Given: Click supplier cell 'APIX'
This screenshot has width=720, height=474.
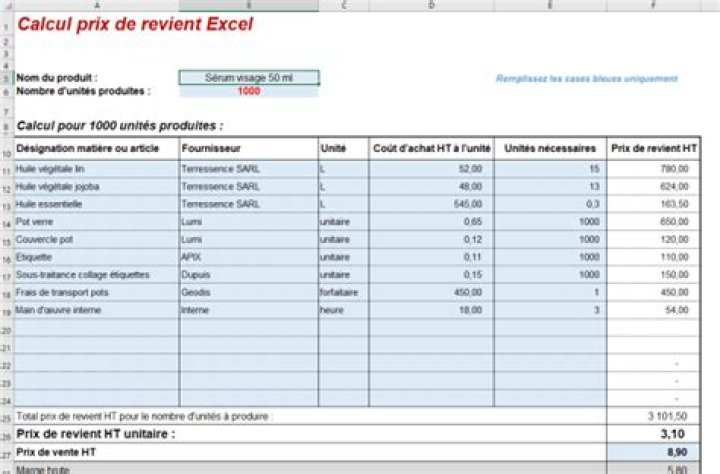Looking at the screenshot, I should click(248, 257).
